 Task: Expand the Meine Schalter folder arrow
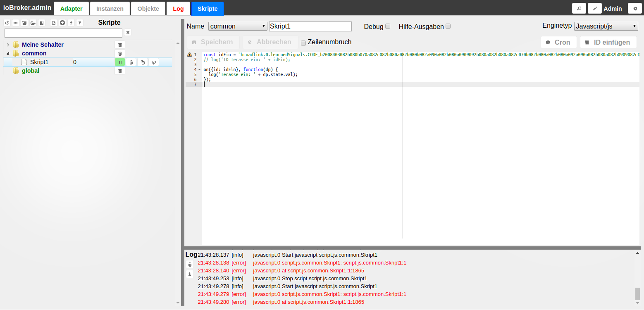coord(8,45)
